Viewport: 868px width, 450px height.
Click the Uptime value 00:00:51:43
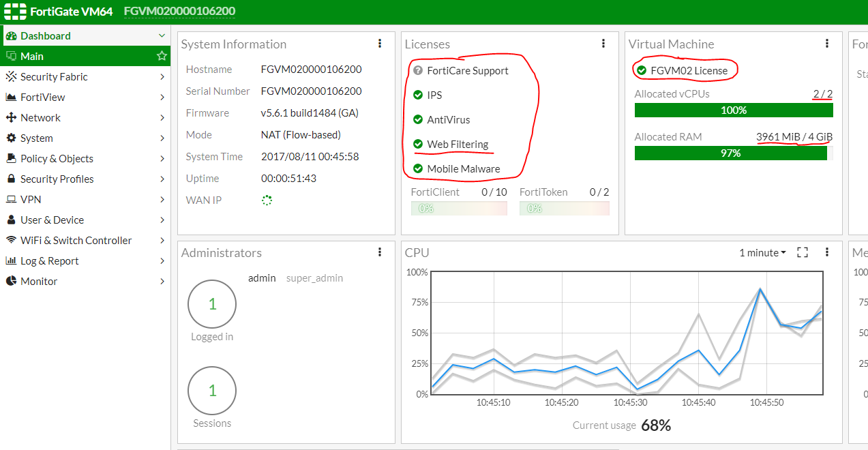pyautogui.click(x=288, y=179)
